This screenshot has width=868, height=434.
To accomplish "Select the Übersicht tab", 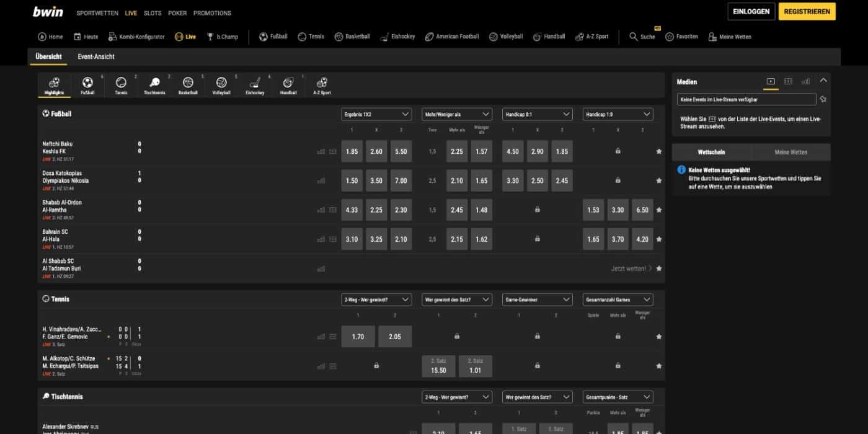I will tap(48, 56).
